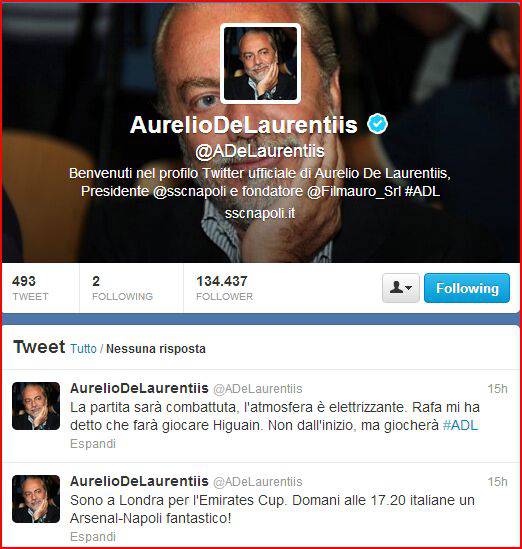
Task: Open the first tweet's 15h timestamp
Action: click(497, 389)
